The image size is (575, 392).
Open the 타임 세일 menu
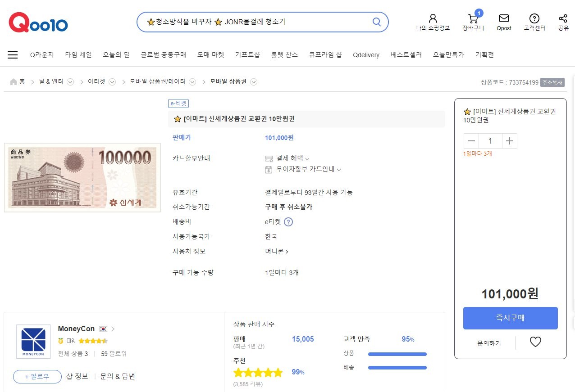coord(78,55)
